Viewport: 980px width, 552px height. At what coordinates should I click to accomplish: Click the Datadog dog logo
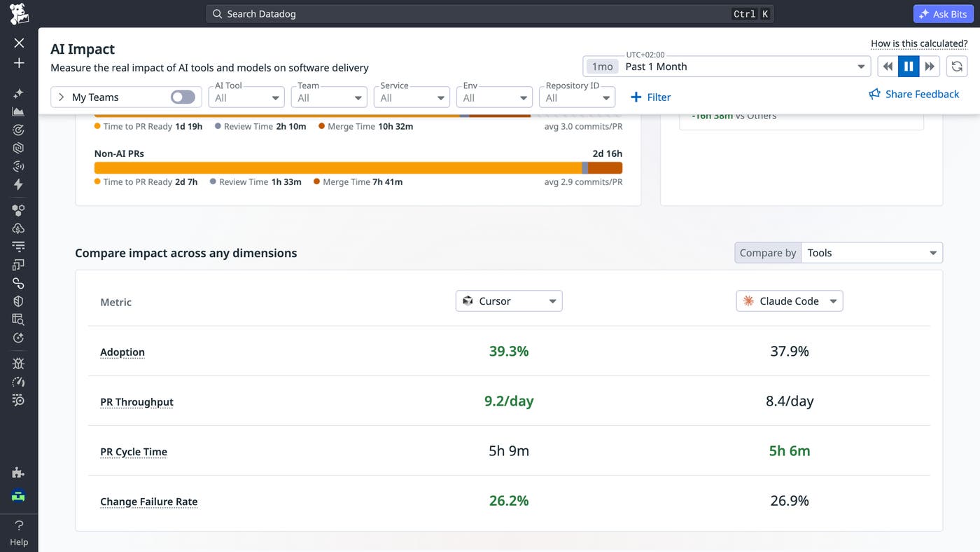pos(19,13)
